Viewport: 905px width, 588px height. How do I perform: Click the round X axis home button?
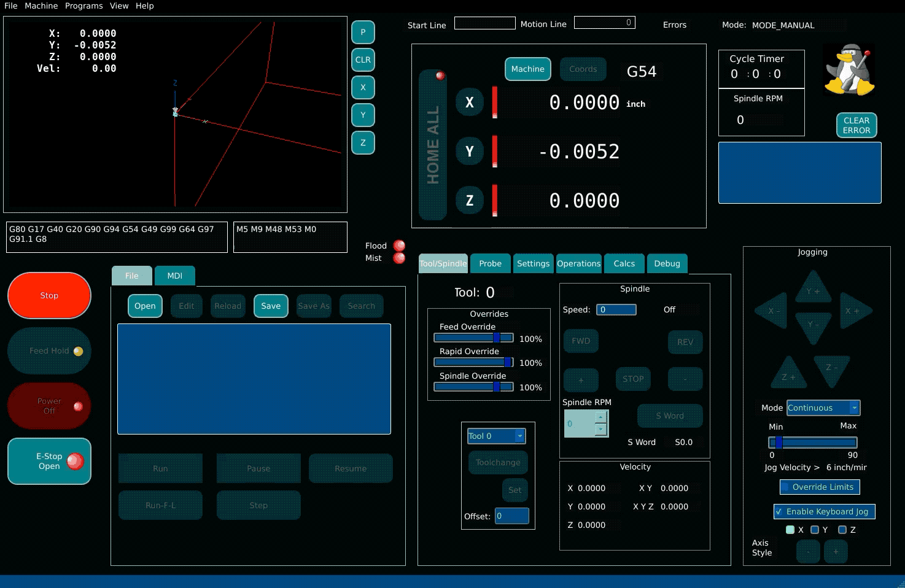pyautogui.click(x=470, y=103)
